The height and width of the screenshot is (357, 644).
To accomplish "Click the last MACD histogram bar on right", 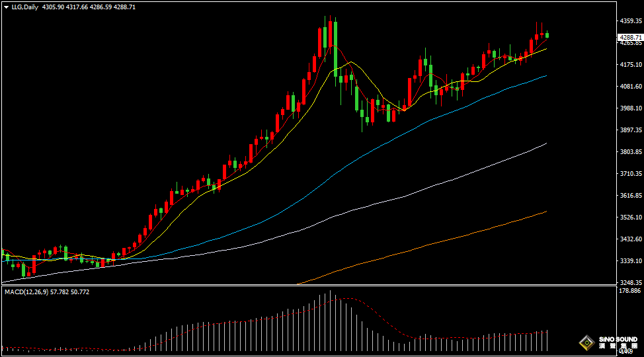I will [547, 340].
